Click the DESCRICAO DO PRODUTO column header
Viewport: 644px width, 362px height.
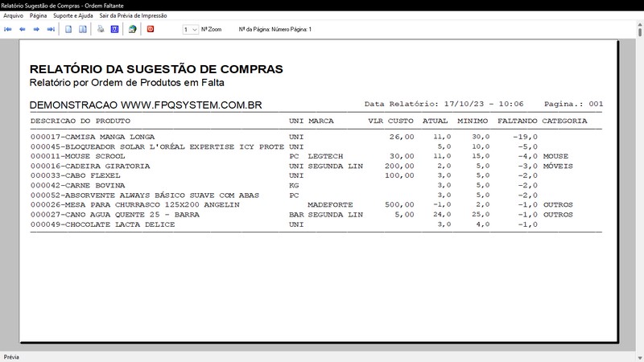pos(80,121)
